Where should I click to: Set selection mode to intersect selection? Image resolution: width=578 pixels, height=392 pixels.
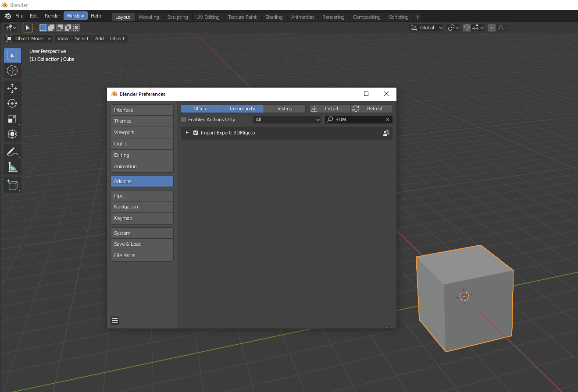click(x=76, y=28)
